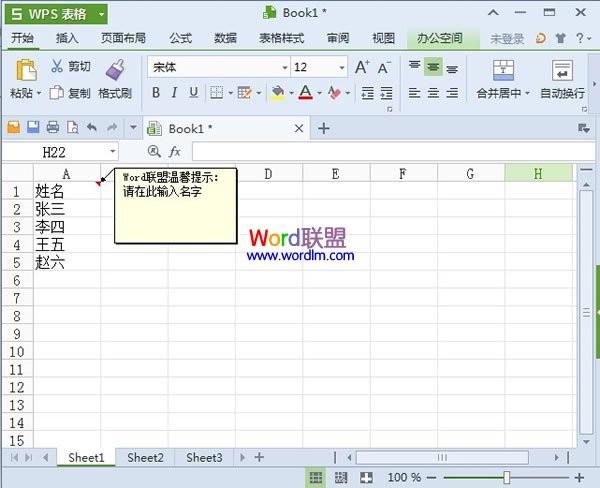Click the insert function fx icon
Screen dimensions: 600x488
[174, 152]
